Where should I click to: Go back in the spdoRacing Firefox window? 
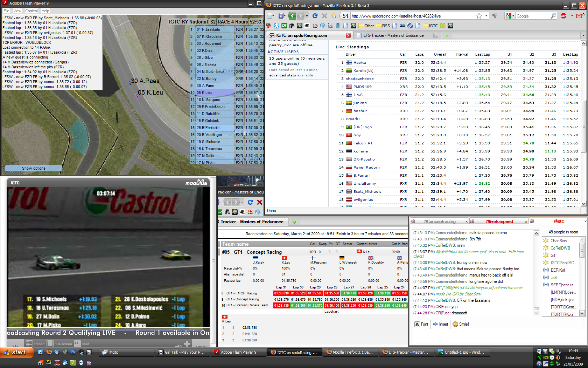tap(292, 16)
